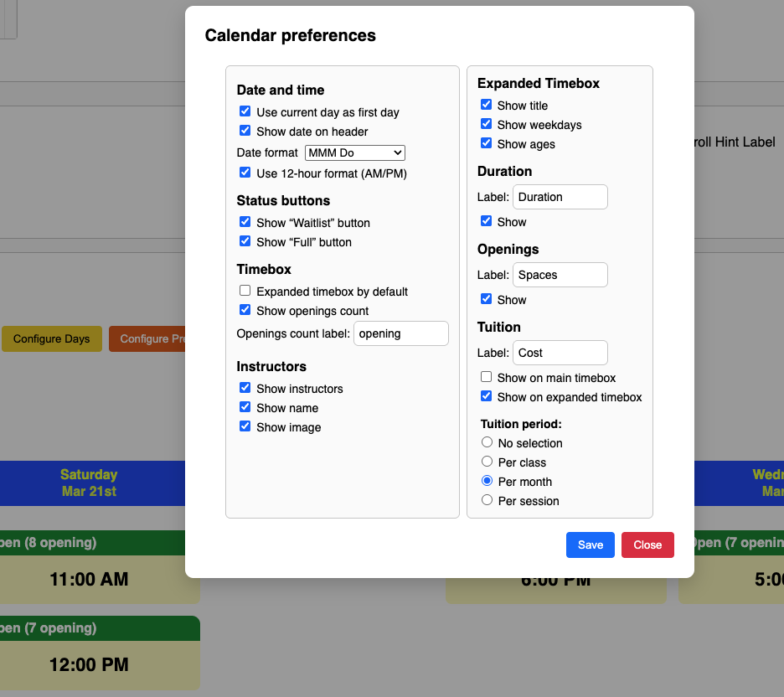Toggle Show "Waitlist" button checkbox

point(245,222)
